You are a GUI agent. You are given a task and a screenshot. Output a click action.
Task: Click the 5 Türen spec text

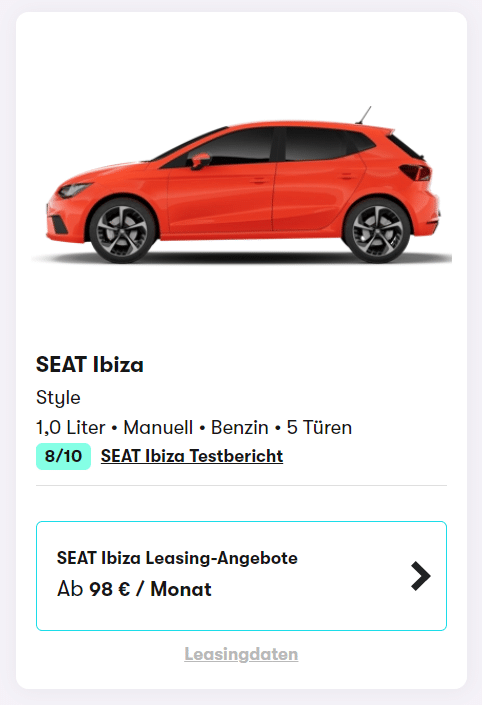[x=319, y=428]
